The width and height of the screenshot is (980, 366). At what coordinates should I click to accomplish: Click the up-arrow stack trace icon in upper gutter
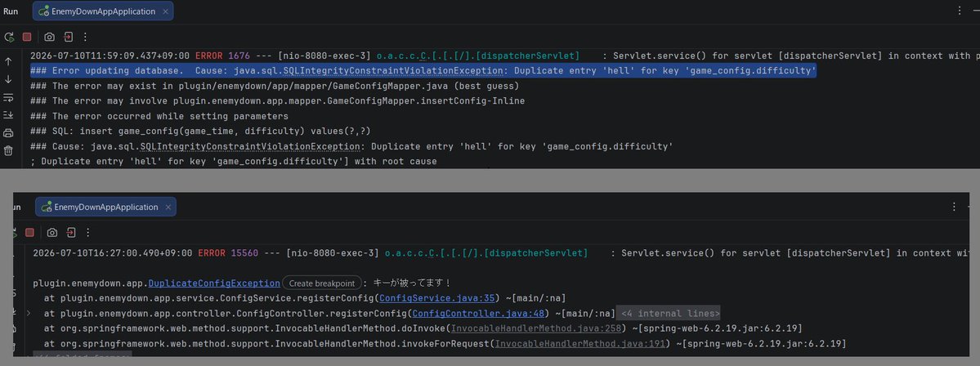pyautogui.click(x=8, y=61)
